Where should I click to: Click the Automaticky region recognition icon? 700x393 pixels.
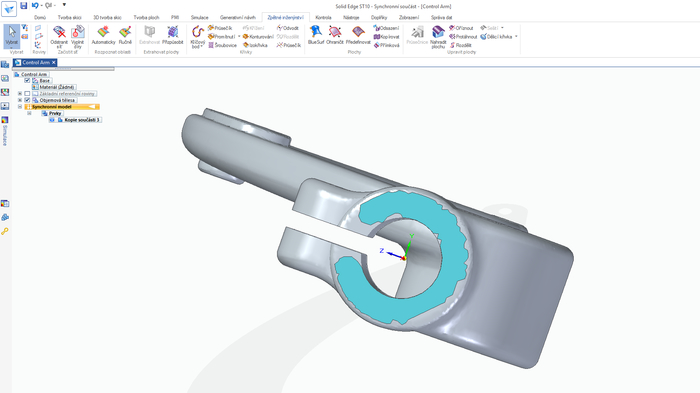pos(103,35)
